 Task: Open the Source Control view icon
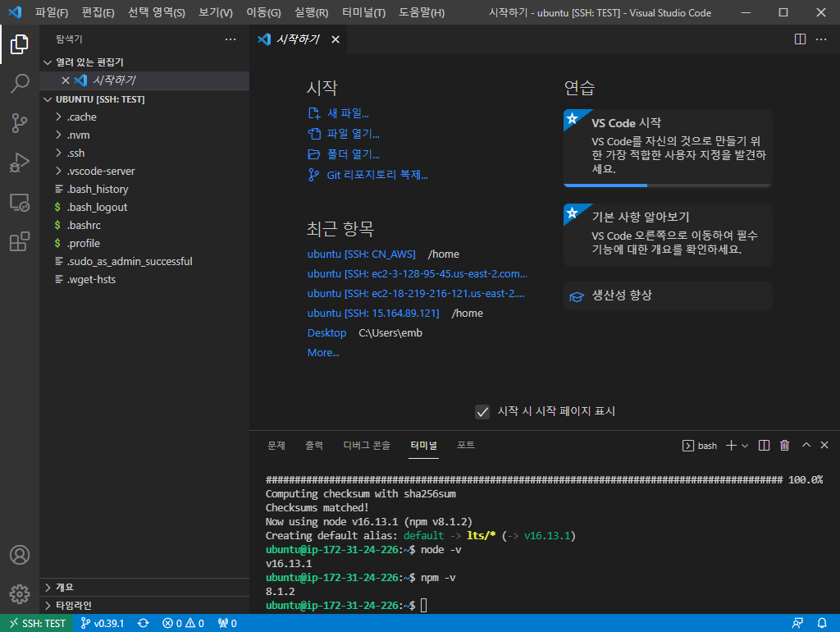click(x=20, y=123)
